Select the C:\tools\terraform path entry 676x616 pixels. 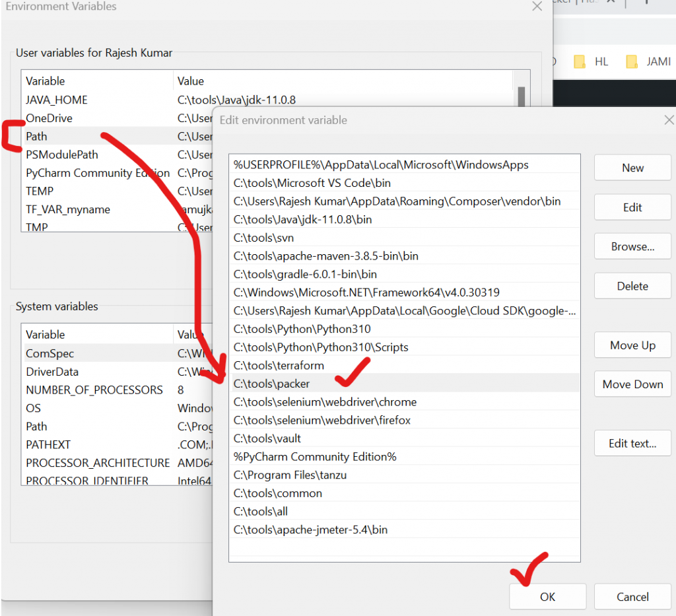279,365
